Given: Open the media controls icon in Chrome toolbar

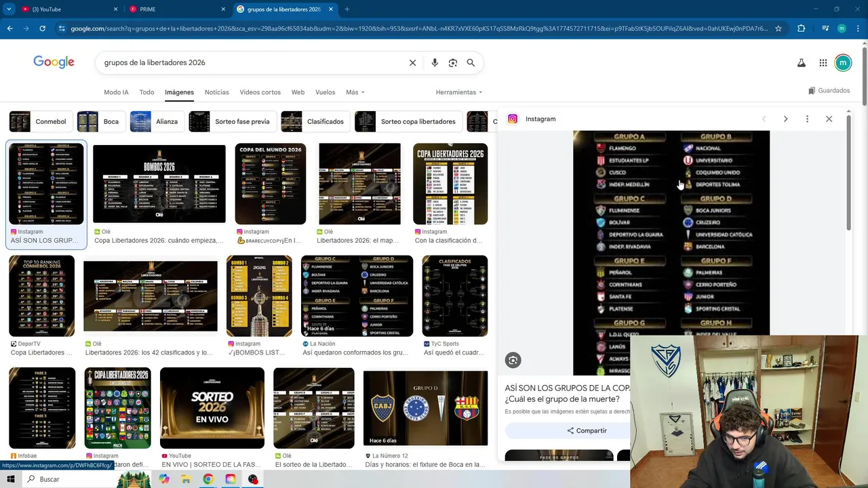Looking at the screenshot, I should [825, 28].
